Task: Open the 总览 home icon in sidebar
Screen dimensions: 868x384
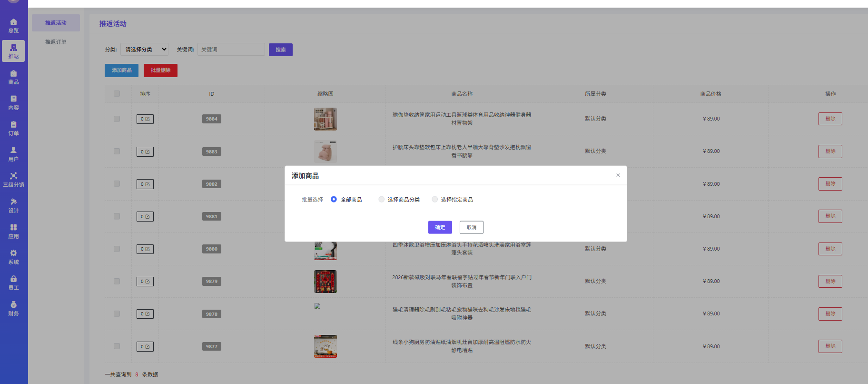Action: click(x=13, y=22)
